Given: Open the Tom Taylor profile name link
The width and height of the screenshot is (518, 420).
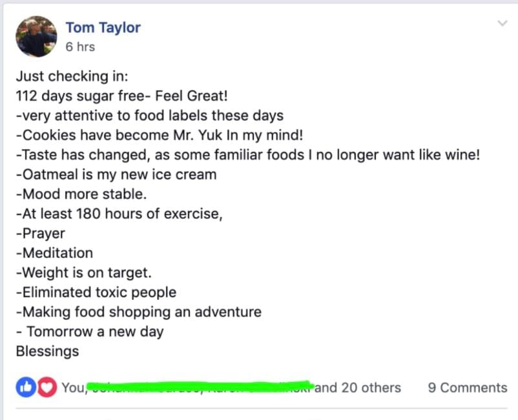Looking at the screenshot, I should pyautogui.click(x=103, y=28).
